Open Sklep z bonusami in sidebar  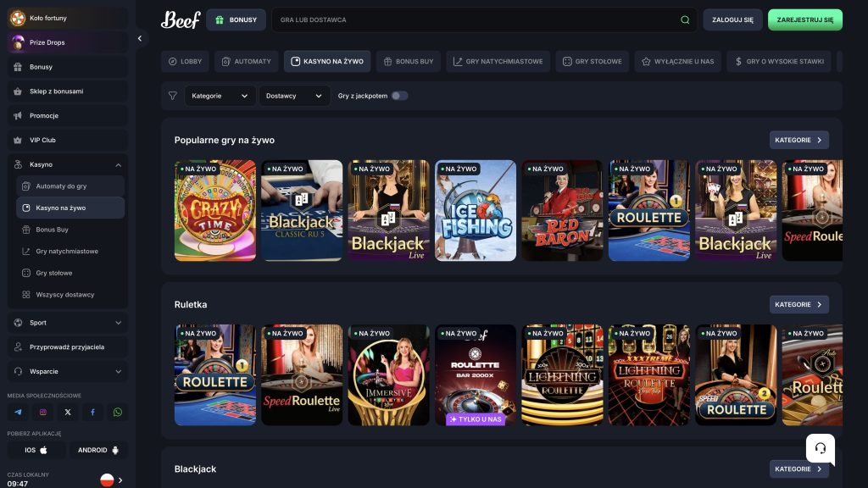[68, 91]
